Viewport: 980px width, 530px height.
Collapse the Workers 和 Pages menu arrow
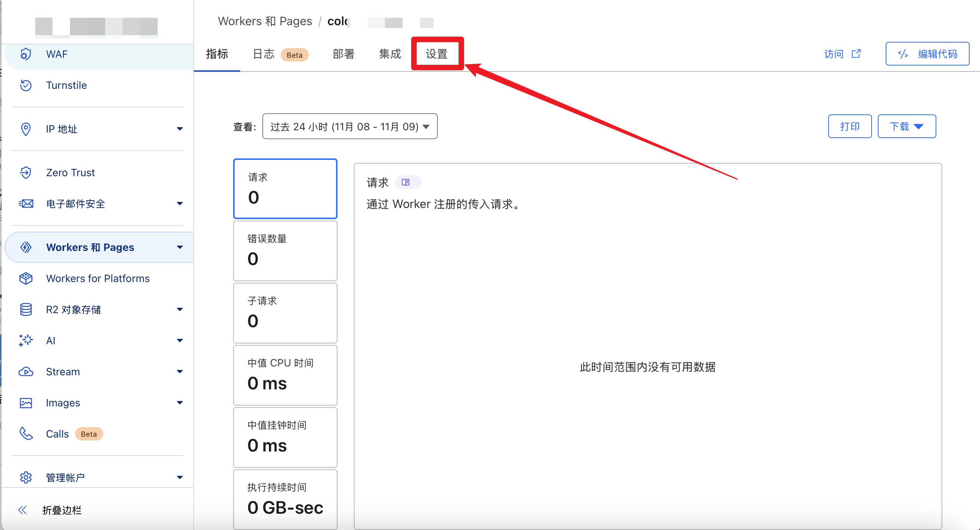(179, 247)
